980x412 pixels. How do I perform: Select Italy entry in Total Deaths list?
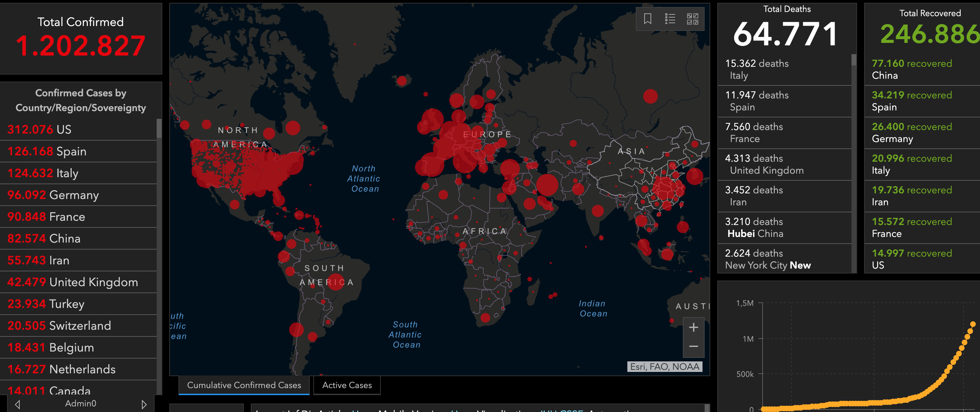pos(784,69)
